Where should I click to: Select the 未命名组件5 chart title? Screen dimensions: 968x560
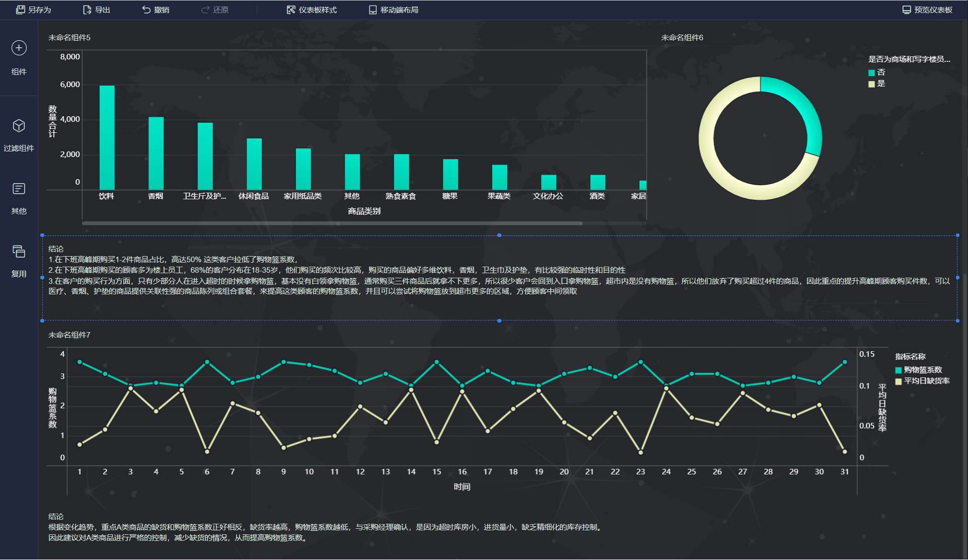pos(69,38)
